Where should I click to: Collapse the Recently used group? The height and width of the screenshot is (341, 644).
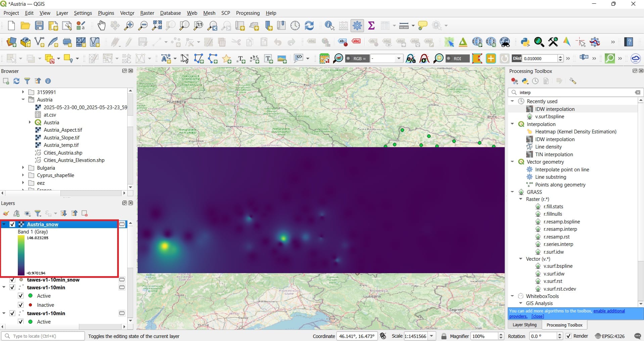click(x=512, y=101)
